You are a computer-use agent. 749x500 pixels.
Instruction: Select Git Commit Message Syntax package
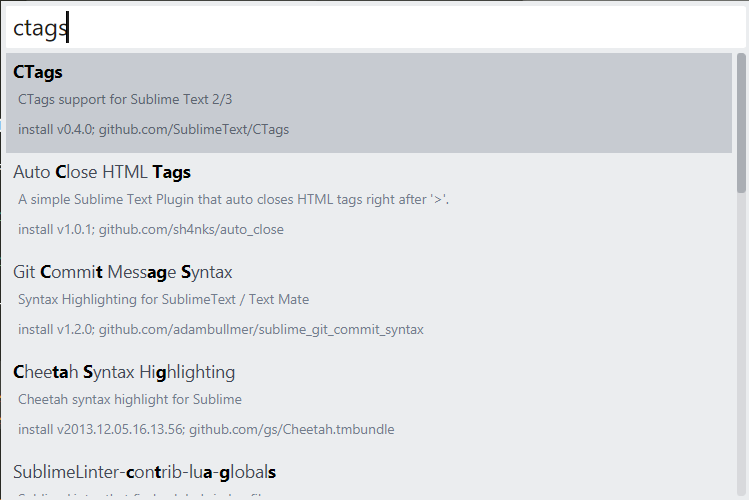(x=122, y=272)
